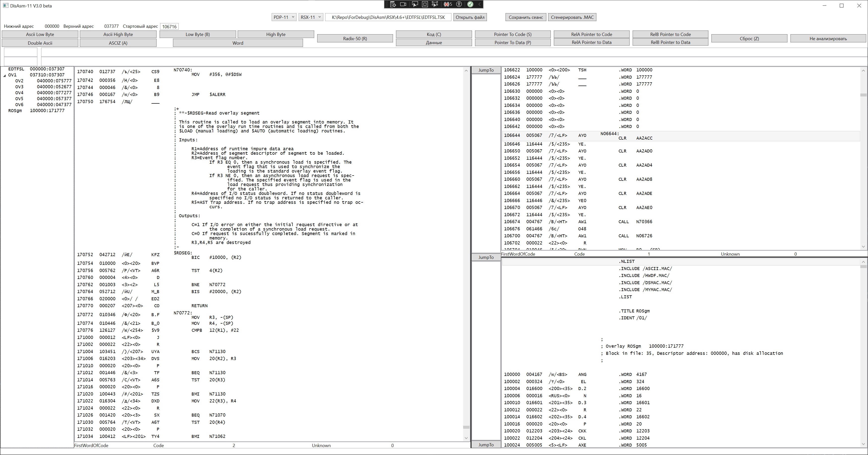868x455 pixels.
Task: Click top-right pane JumpTo button
Action: 486,70
